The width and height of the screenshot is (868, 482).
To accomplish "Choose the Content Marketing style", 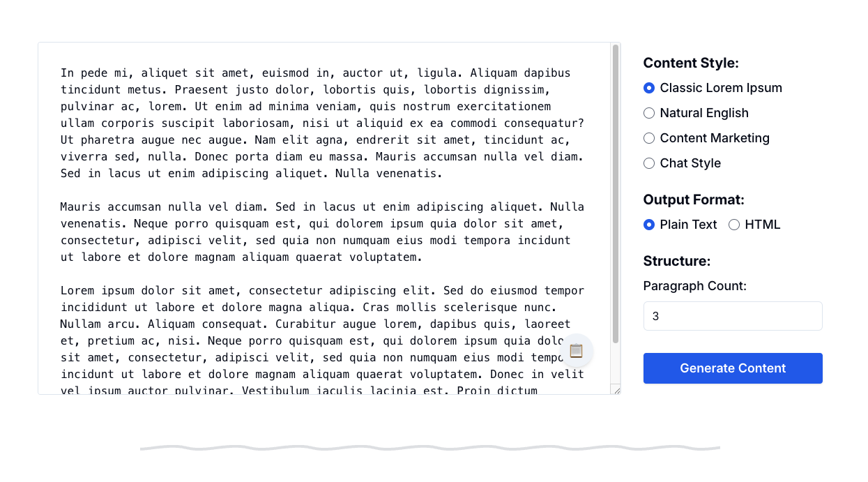I will pos(649,137).
